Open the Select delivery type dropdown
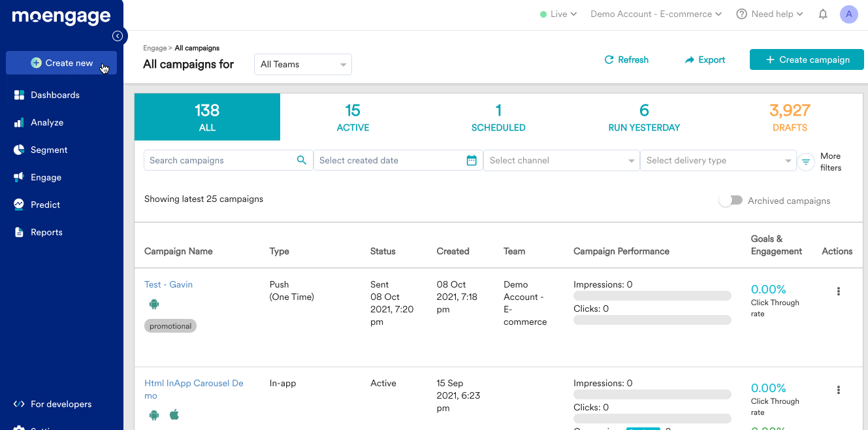Image resolution: width=868 pixels, height=430 pixels. coord(718,160)
